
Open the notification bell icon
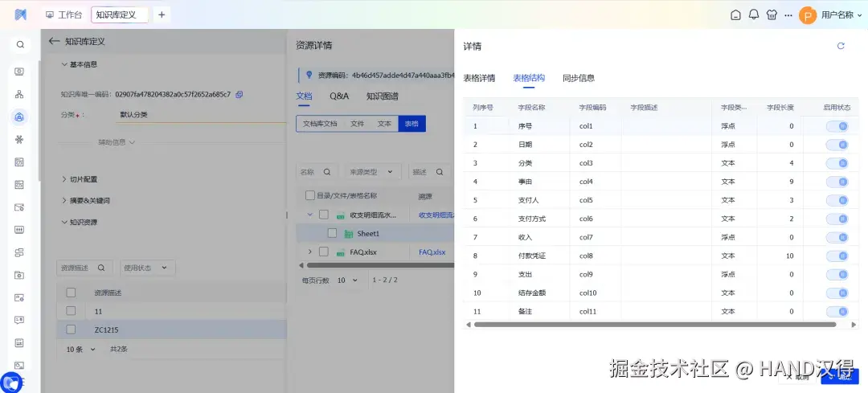pos(753,15)
